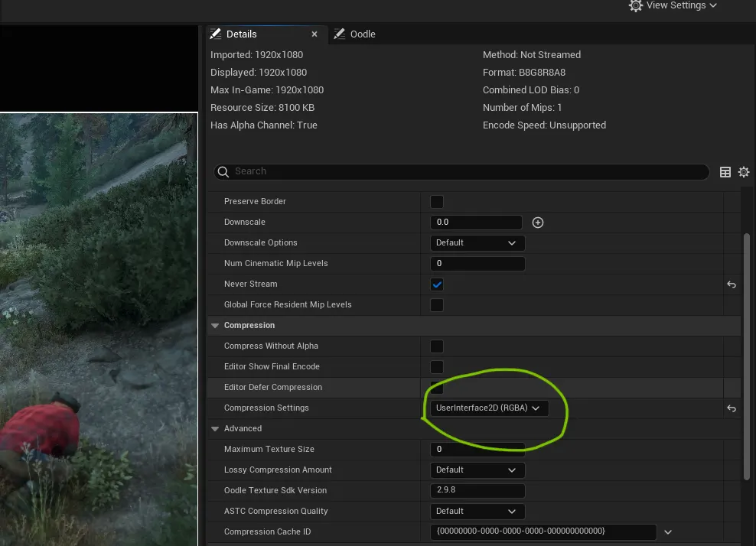Click 'Displayed: 1920x1080' text
Screen dimensions: 756x546
[x=259, y=73]
